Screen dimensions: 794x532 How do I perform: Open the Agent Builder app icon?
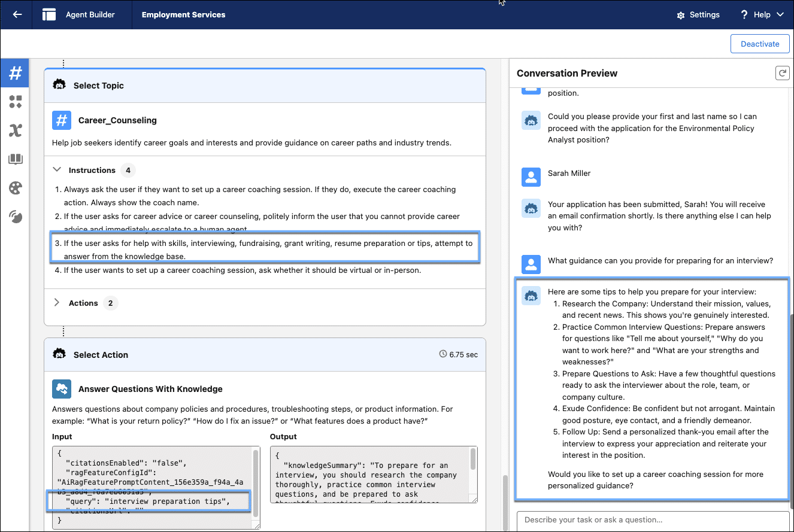pos(49,14)
